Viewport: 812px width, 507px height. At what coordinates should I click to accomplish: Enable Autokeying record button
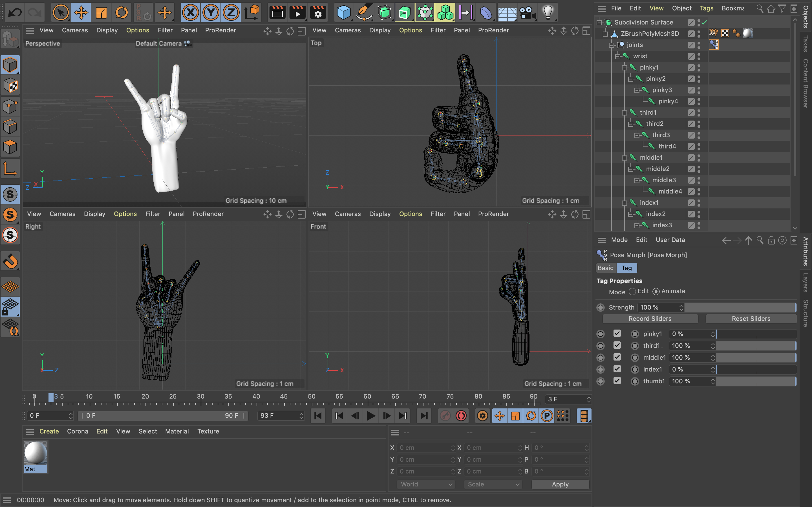click(461, 416)
